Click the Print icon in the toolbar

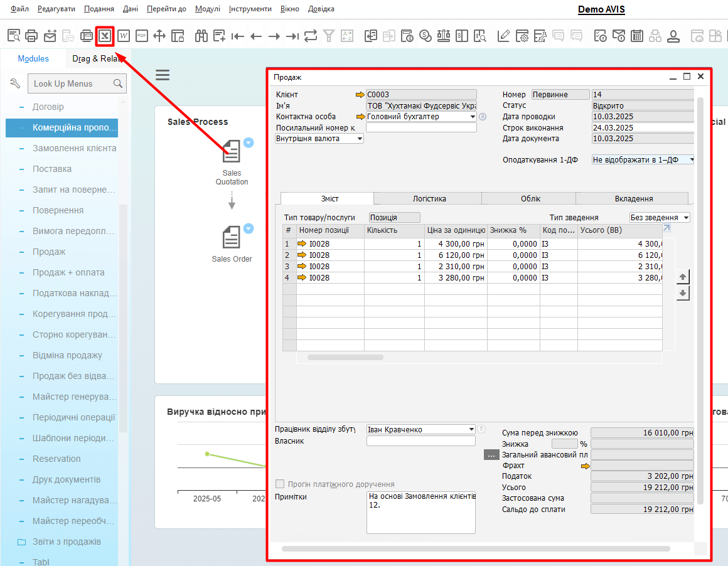[x=32, y=36]
